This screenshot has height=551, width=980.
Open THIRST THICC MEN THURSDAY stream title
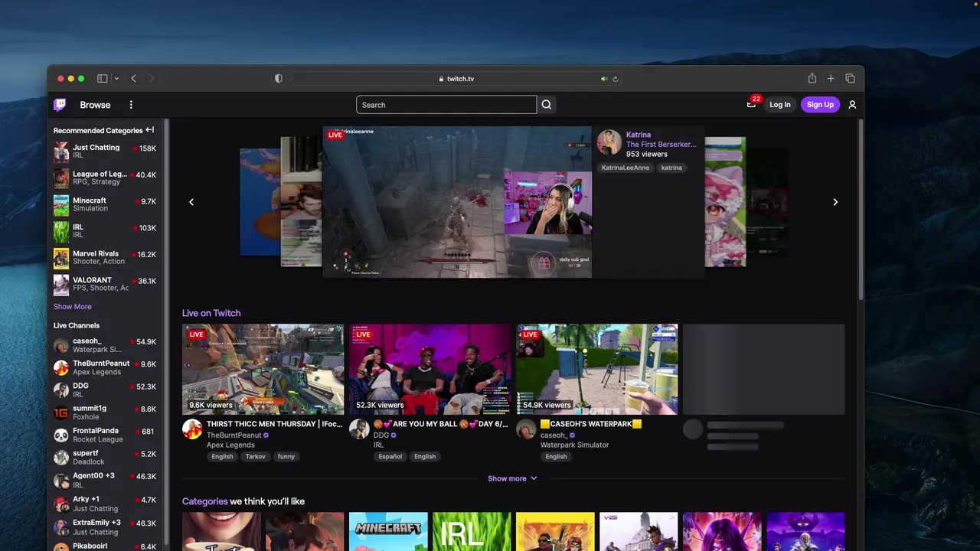point(274,424)
